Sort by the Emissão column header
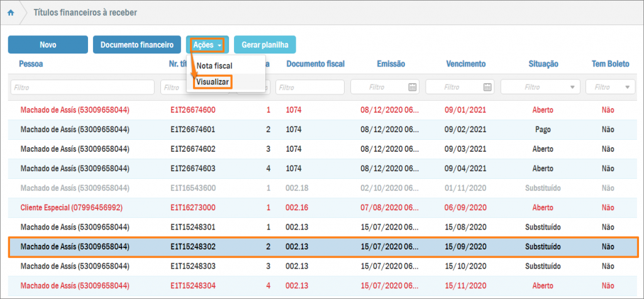 (391, 64)
